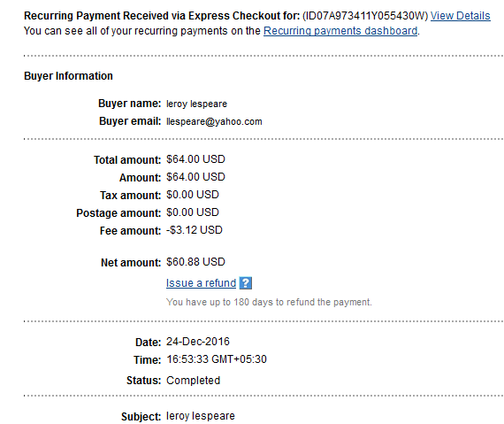Click the Fee amount value -$3.12 USD

click(195, 230)
